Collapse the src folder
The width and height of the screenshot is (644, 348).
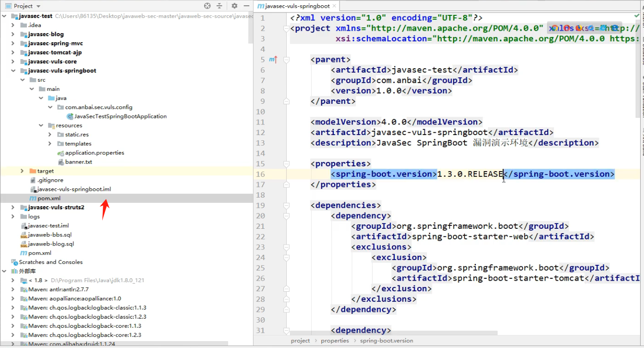tap(23, 80)
